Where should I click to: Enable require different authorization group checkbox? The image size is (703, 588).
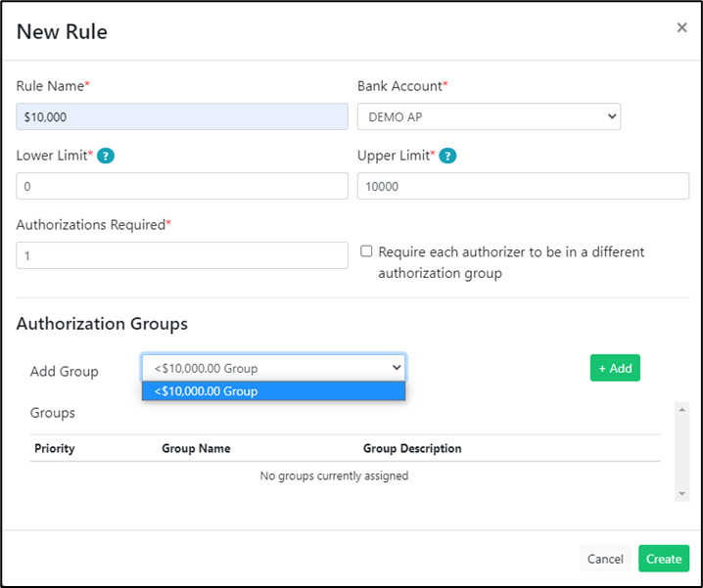[x=366, y=251]
